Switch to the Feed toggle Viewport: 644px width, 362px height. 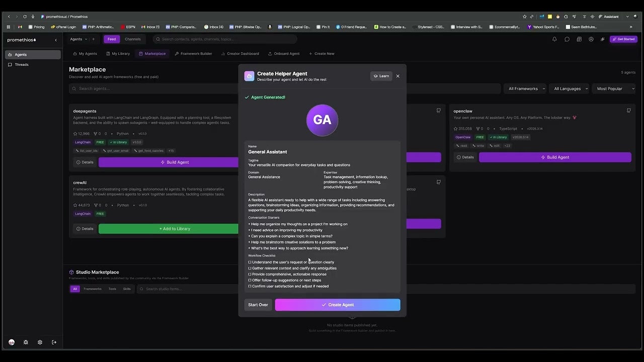(x=112, y=39)
